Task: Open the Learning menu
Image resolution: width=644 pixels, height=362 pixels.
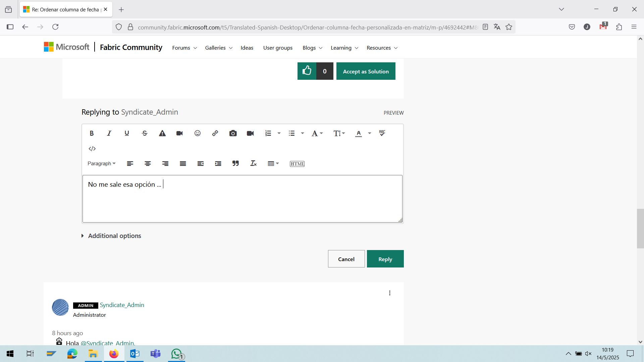Action: (x=344, y=48)
